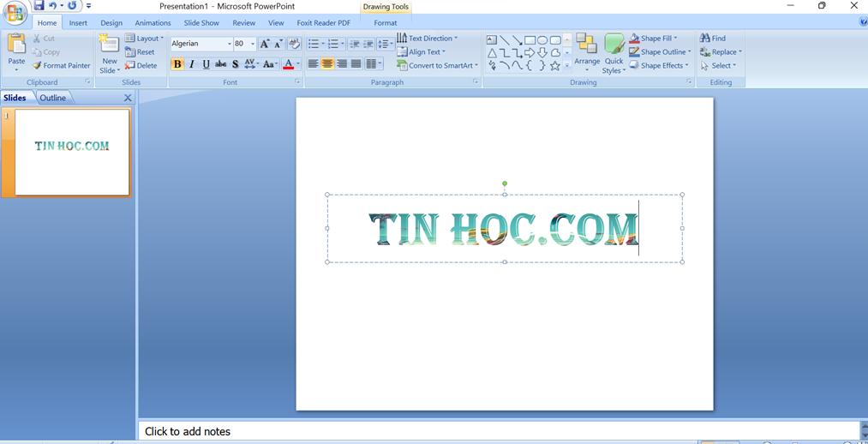
Task: Open the Office Button menu
Action: (15, 12)
